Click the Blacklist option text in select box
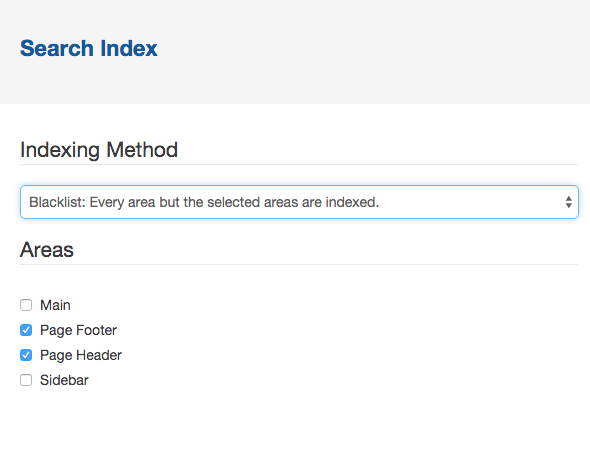 (204, 202)
